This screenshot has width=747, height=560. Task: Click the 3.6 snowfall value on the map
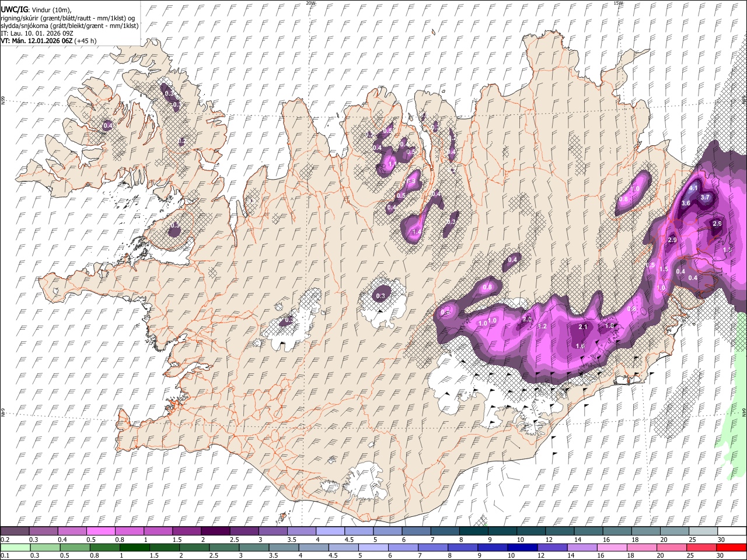686,203
